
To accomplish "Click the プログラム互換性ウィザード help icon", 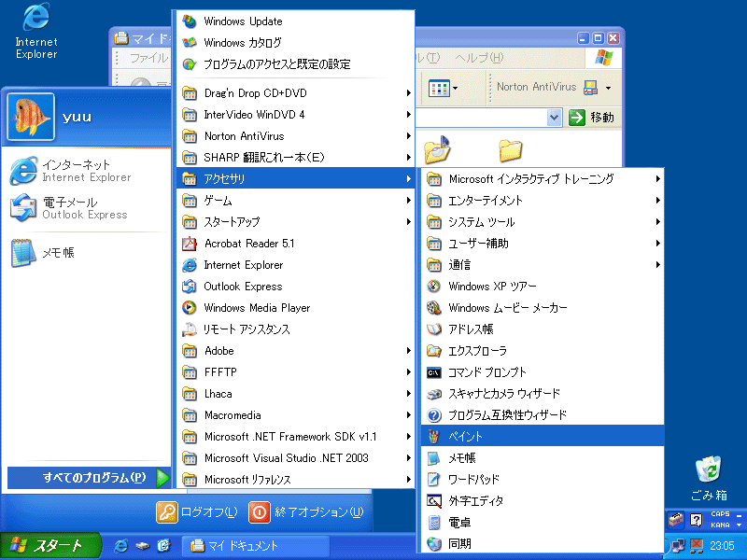I will click(433, 415).
